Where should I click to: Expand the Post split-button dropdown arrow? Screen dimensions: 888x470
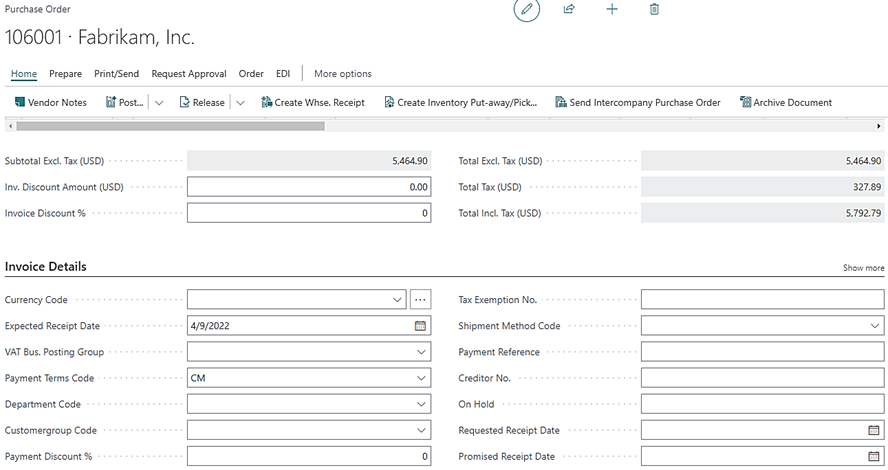(x=159, y=102)
